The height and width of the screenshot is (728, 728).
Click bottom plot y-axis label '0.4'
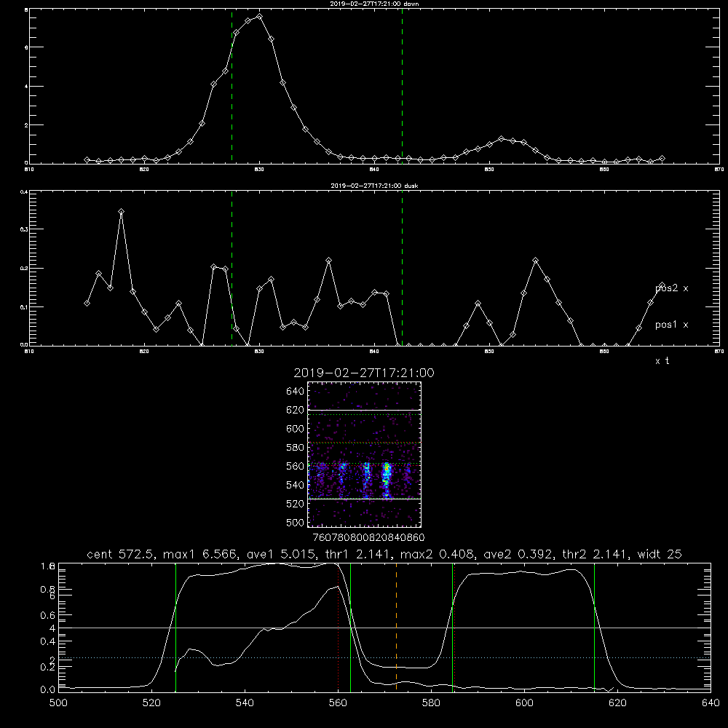(48, 641)
